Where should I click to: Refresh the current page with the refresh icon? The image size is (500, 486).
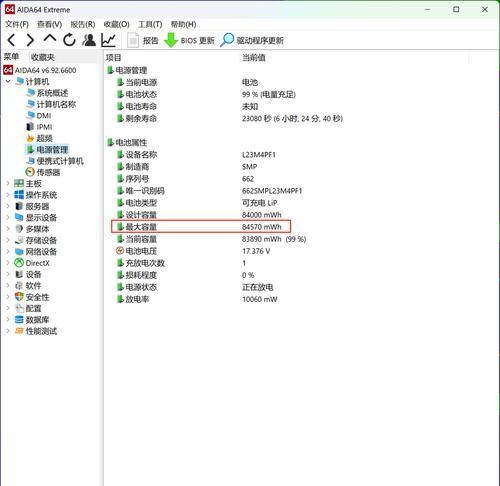(69, 40)
